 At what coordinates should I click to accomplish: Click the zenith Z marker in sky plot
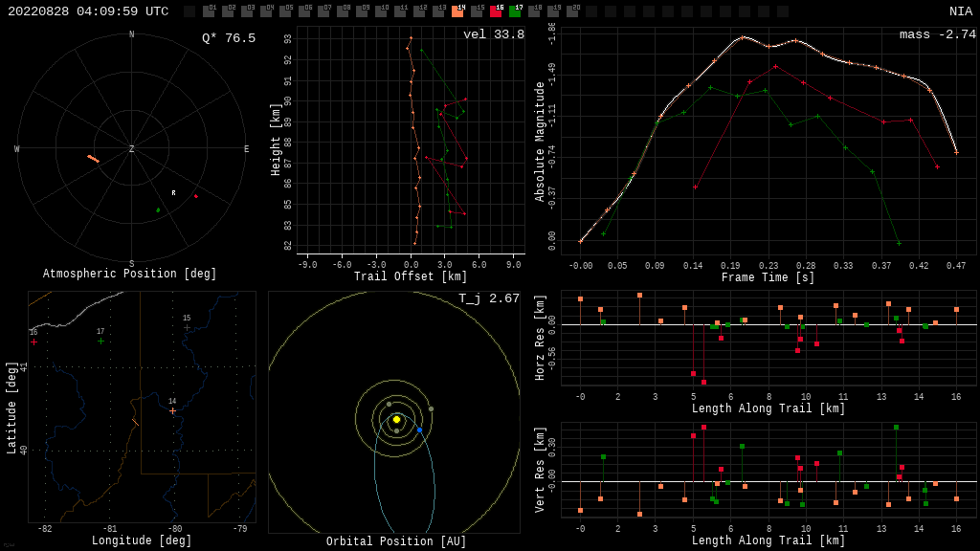coord(132,149)
